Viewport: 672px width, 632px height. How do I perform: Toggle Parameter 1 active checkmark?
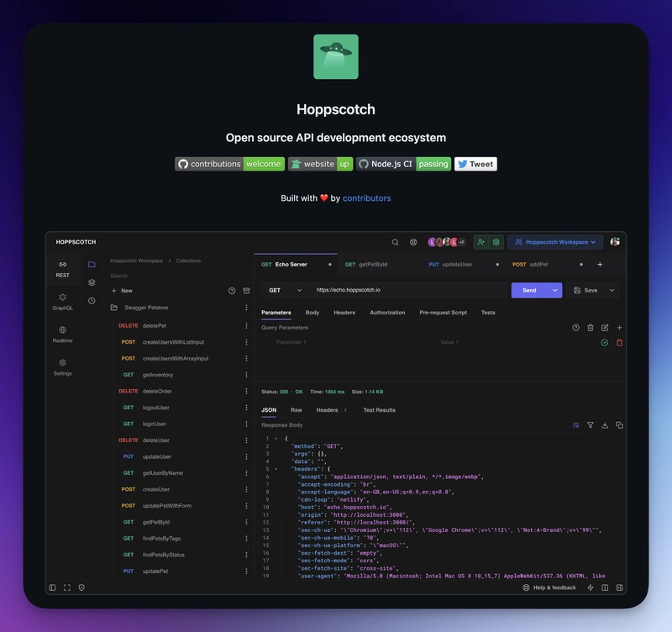[x=604, y=343]
